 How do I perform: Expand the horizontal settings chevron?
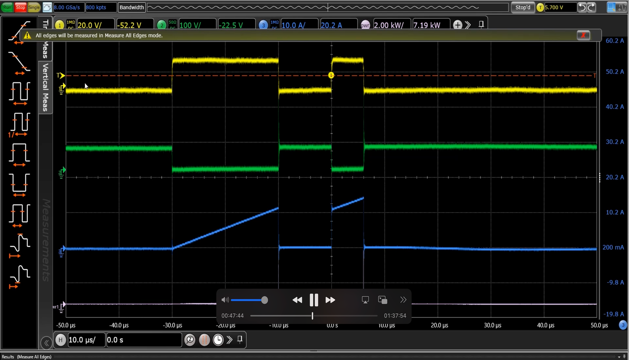pos(229,340)
